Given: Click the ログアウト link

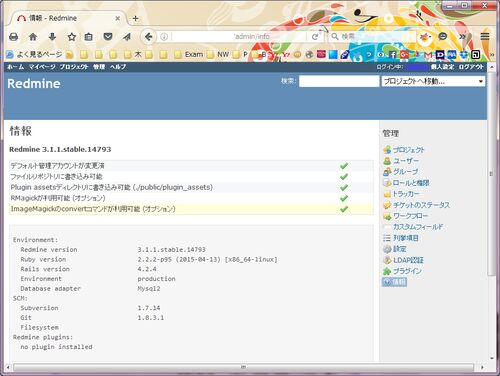Looking at the screenshot, I should [471, 67].
